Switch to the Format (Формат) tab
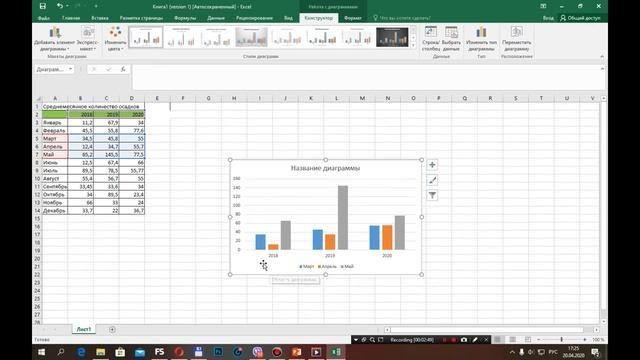 click(x=353, y=18)
